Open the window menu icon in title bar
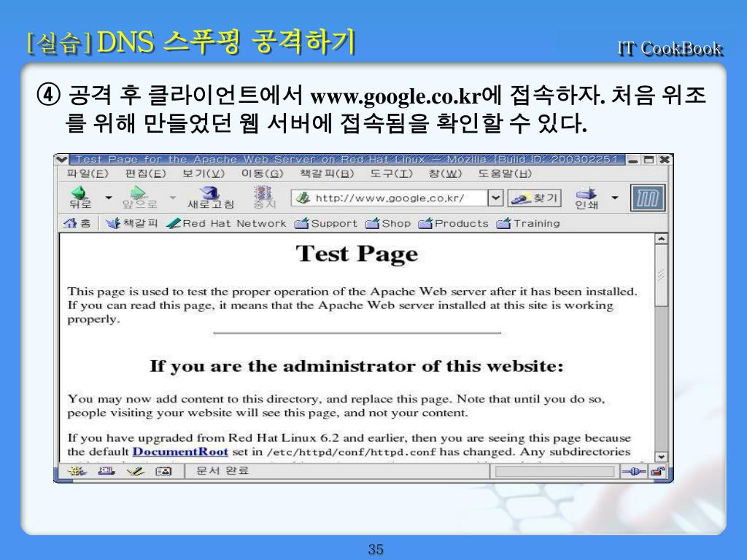747x560 pixels. (x=61, y=159)
